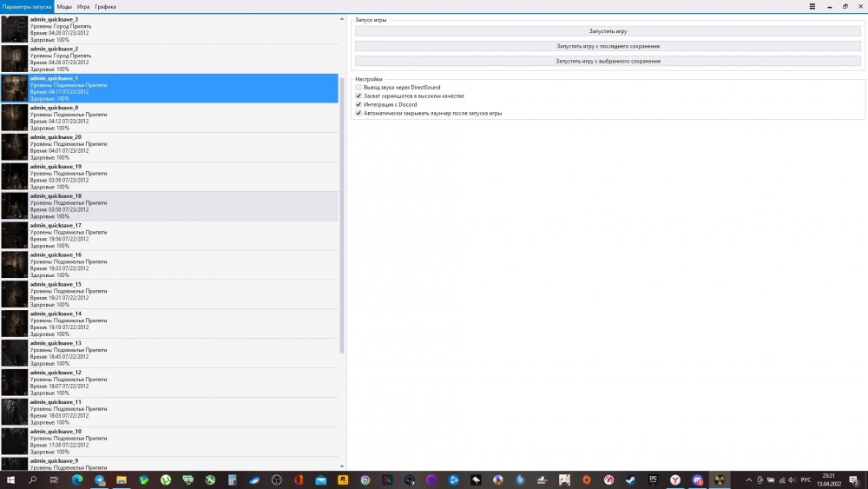868x489 pixels.
Task: Select the admin_quicksave_18 save entry
Action: coord(174,206)
